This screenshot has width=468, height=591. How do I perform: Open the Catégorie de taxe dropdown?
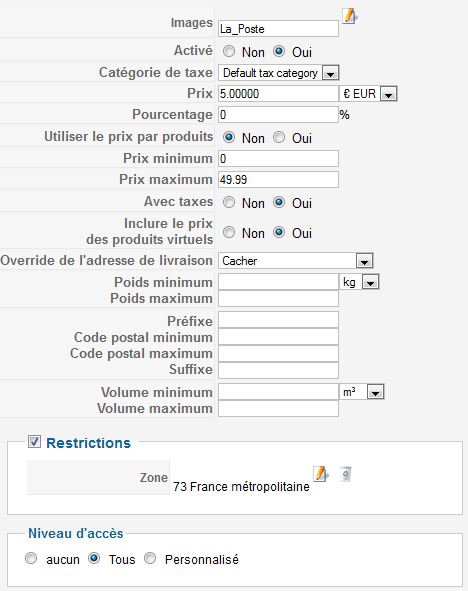click(278, 73)
